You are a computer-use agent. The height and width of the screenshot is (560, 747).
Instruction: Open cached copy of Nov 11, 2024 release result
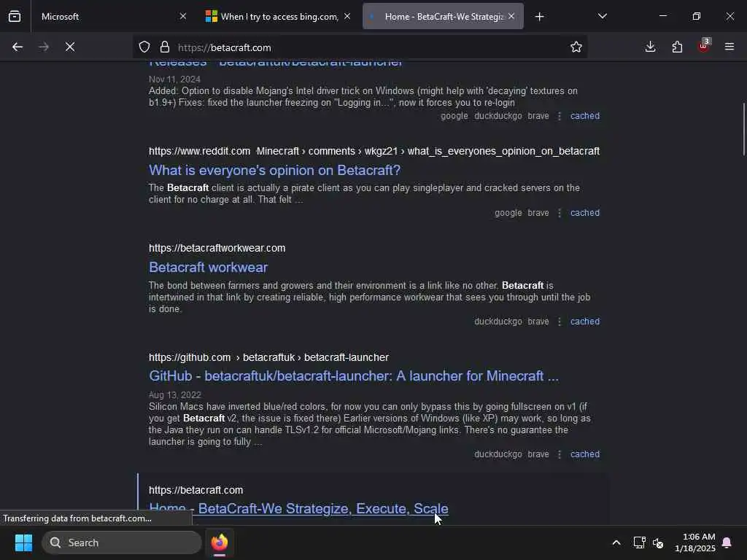point(585,116)
